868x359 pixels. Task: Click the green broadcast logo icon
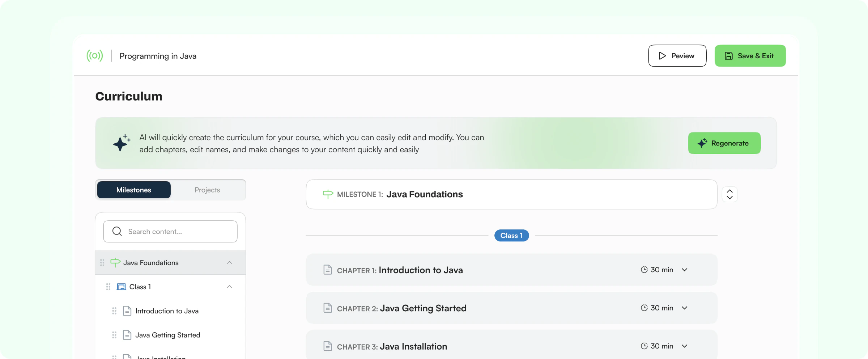click(95, 56)
